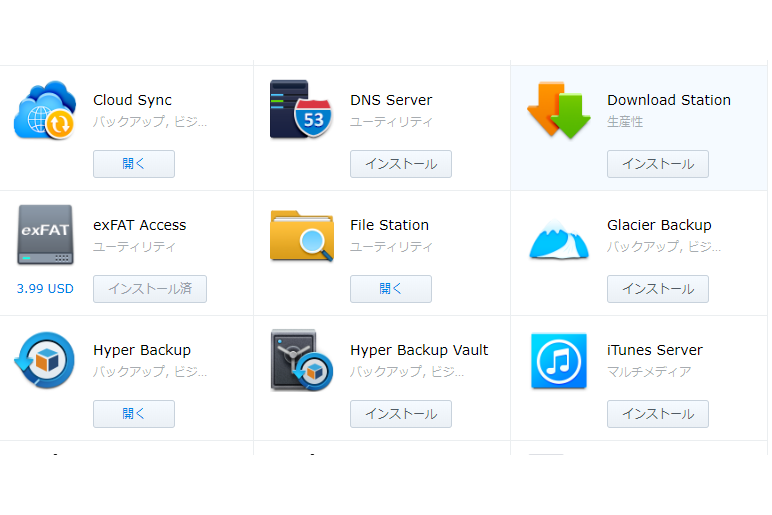This screenshot has width=772, height=515.
Task: Click 生産性 category under Download Station
Action: coord(625,122)
